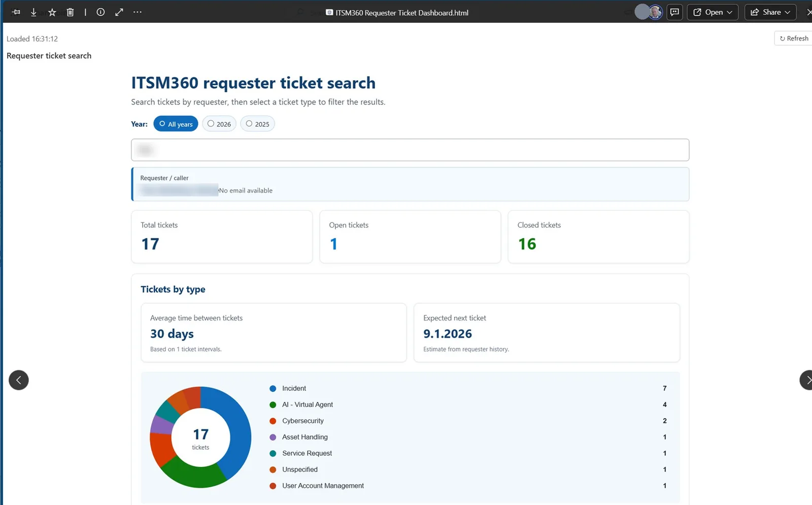Select the Closed tickets card

(598, 237)
